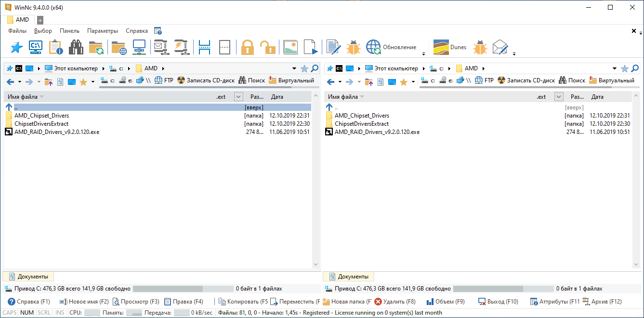Click the merge files dashed-line icon

(224, 47)
